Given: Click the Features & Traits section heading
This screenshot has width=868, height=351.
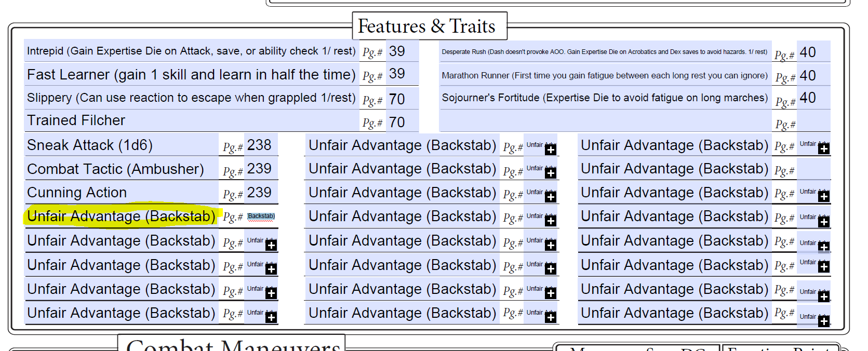Looking at the screenshot, I should pos(427,26).
